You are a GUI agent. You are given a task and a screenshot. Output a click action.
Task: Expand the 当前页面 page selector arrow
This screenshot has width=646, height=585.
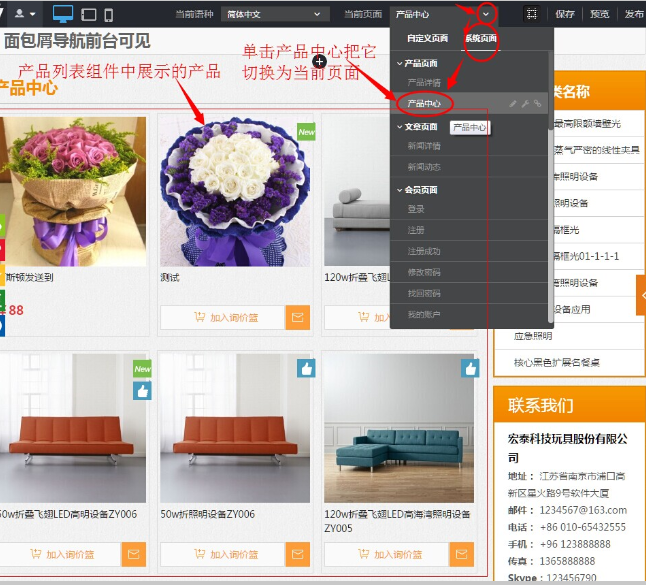(486, 14)
